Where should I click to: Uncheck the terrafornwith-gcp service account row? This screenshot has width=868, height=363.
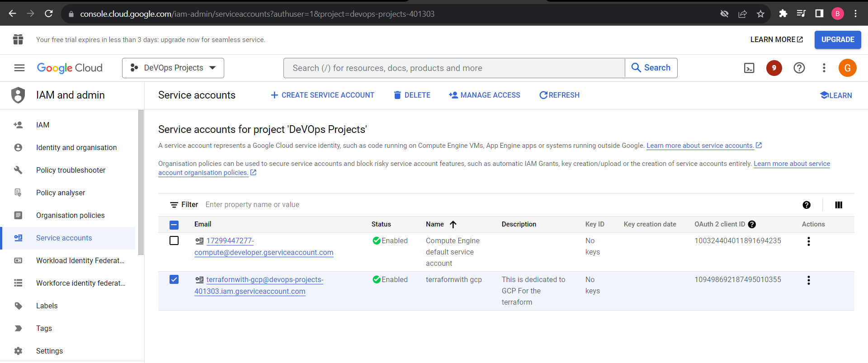(174, 279)
